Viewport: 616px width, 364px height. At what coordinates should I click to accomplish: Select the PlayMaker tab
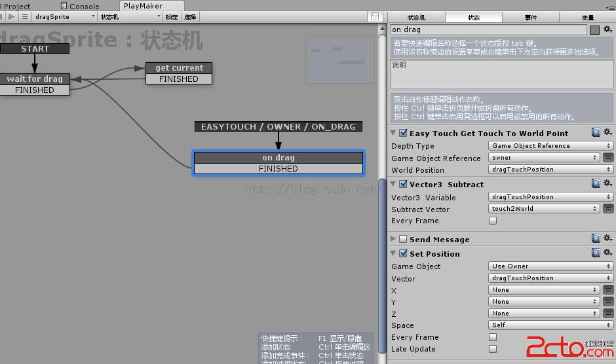[151, 6]
